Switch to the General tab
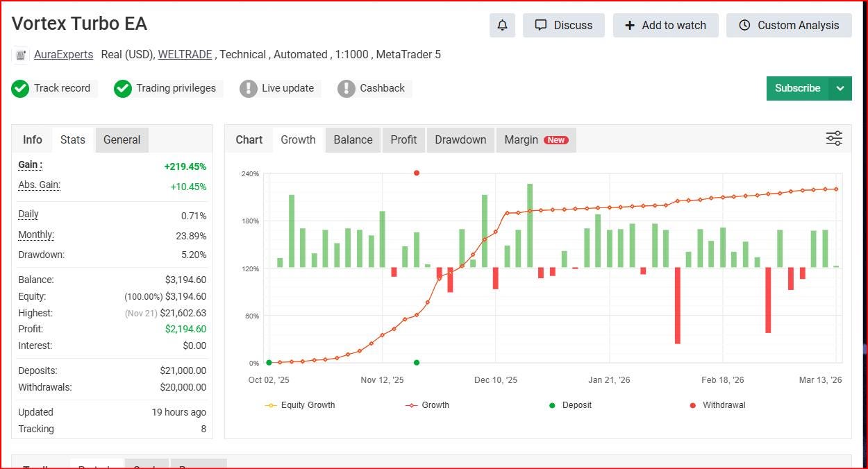 click(122, 139)
